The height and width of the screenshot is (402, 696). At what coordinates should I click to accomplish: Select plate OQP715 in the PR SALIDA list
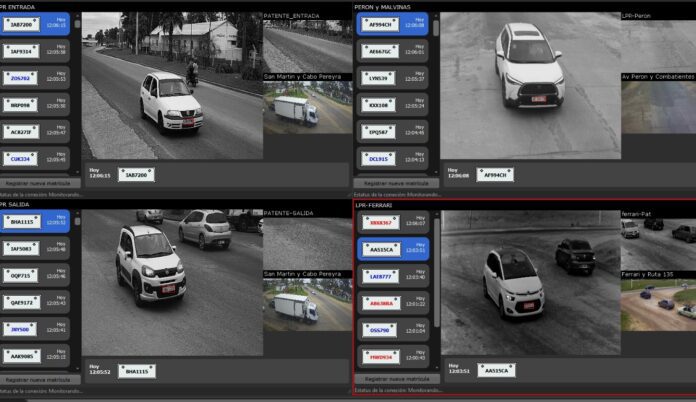click(x=35, y=275)
